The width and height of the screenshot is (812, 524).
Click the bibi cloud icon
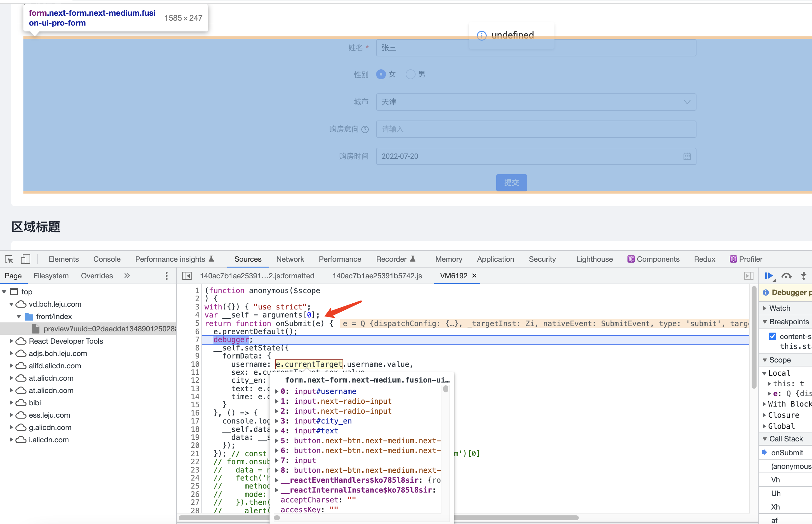(21, 403)
